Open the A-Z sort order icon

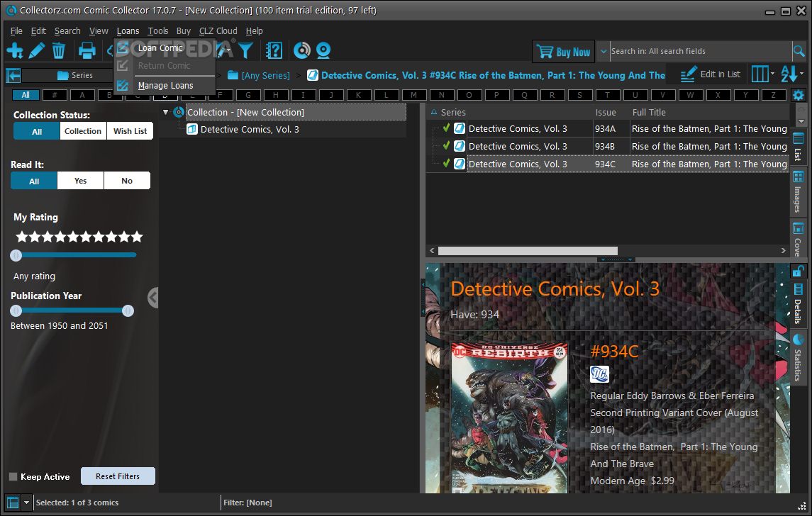tap(789, 74)
